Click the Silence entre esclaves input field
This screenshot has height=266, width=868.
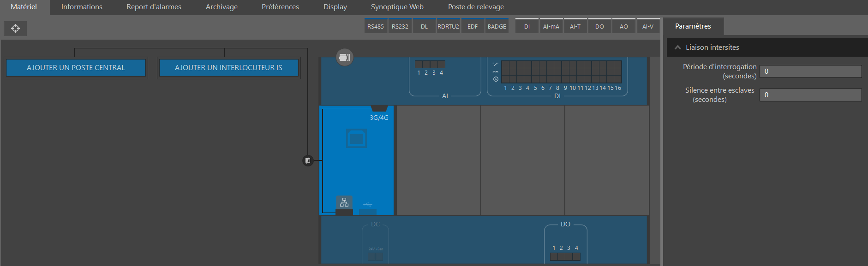pyautogui.click(x=810, y=95)
